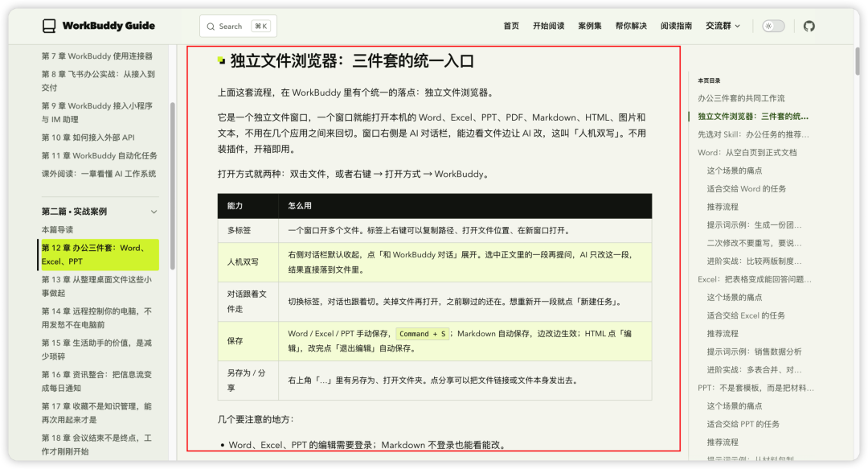Jump to 适合交给 Word 的任务 in contents

[746, 189]
